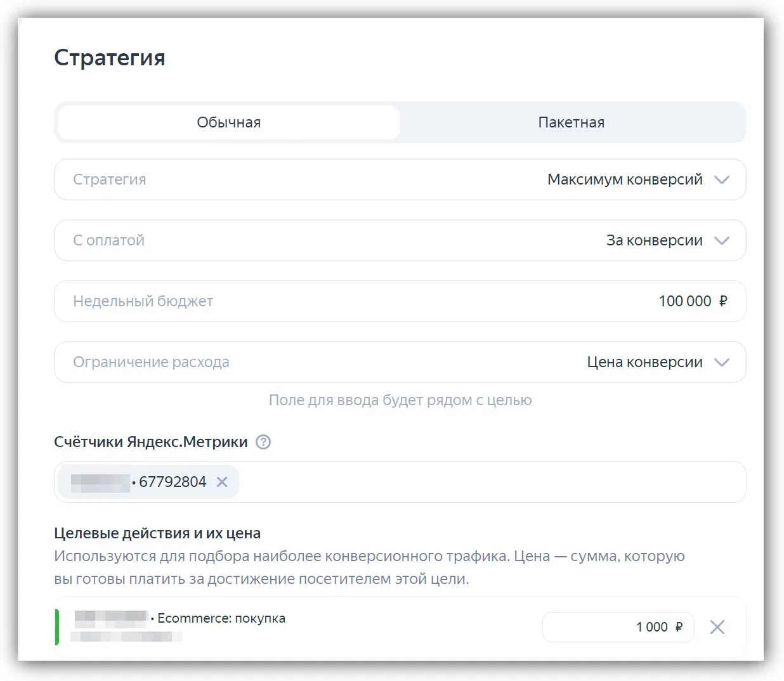Click hint Поле для ввода будет рядом с целью
Image resolution: width=784 pixels, height=681 pixels.
(x=400, y=400)
